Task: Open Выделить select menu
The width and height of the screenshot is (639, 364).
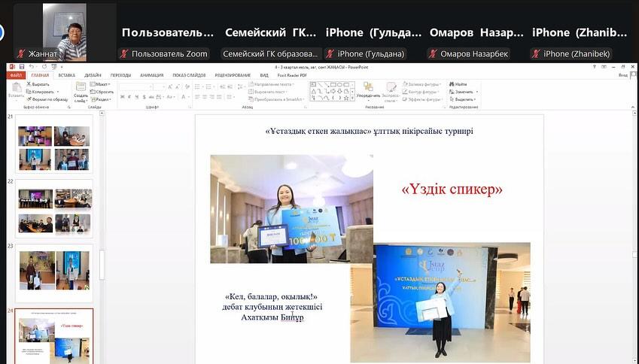Action: pos(463,99)
